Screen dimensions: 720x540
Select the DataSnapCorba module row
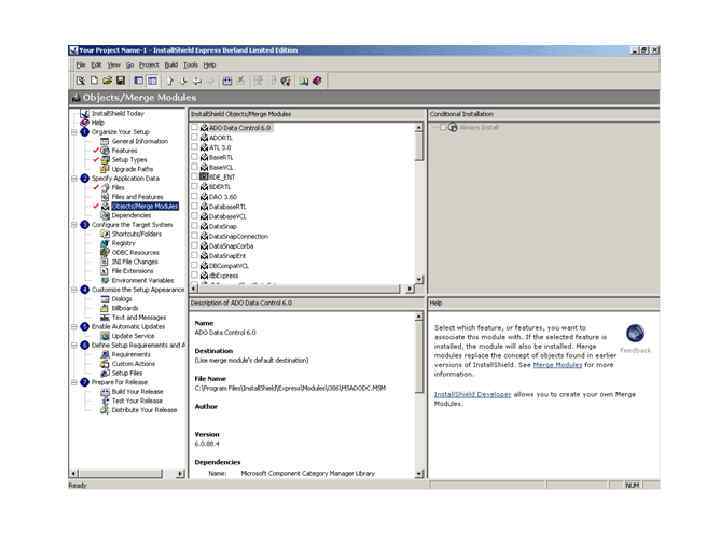pyautogui.click(x=231, y=246)
